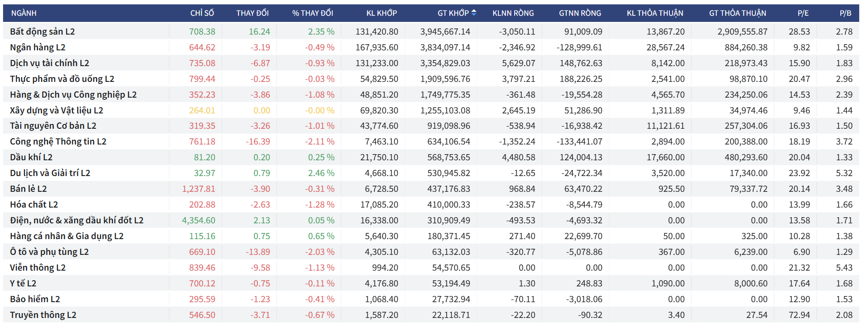Click the sort arrow icon beside GT KHỚP
Viewport: 868px width, 328px height.
473,13
